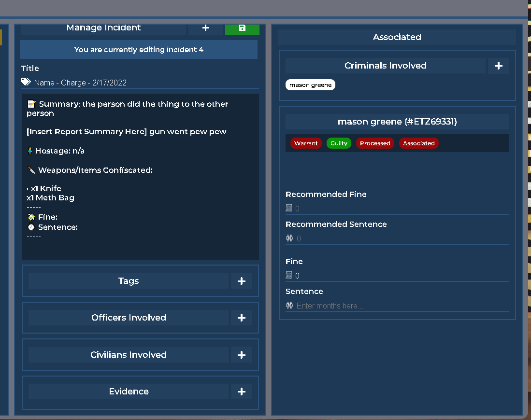Click 'Hostage: n/a' text
The width and height of the screenshot is (531, 420).
tap(60, 151)
